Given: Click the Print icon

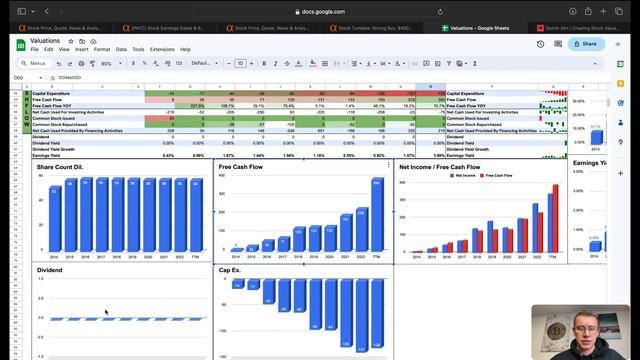Looking at the screenshot, I should pos(81,64).
